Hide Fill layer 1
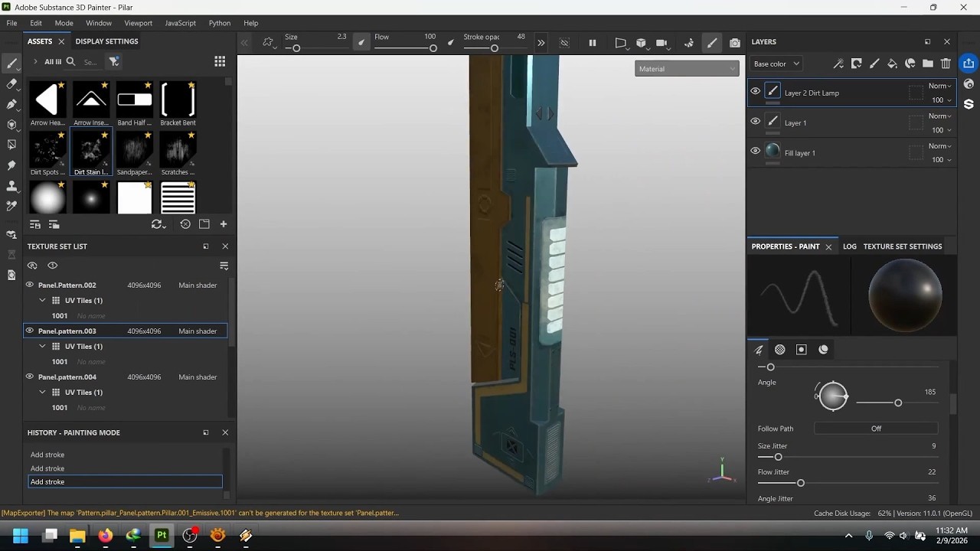 (x=755, y=151)
